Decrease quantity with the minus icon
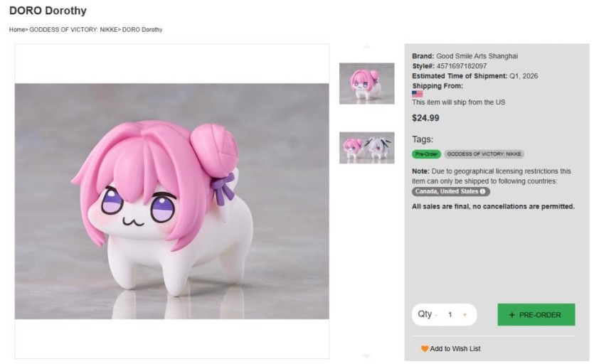The image size is (594, 364). tap(436, 315)
